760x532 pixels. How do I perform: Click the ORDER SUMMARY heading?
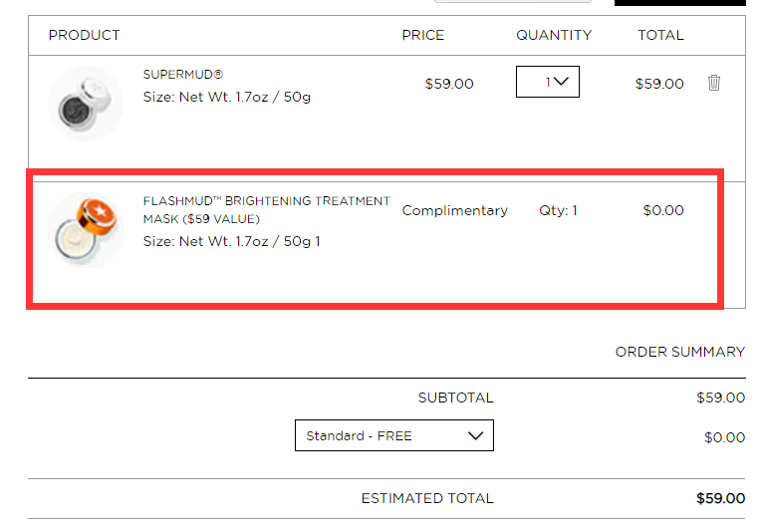680,352
